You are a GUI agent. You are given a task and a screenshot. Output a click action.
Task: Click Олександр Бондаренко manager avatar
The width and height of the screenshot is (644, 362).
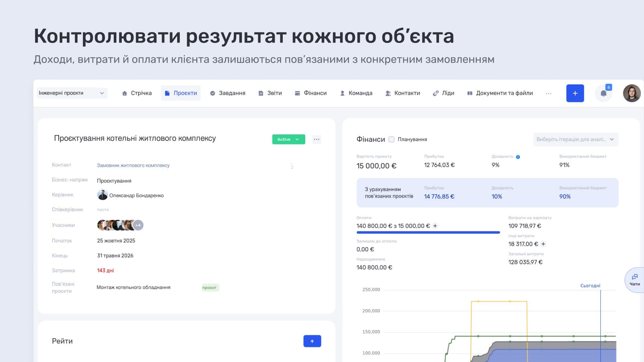coord(102,195)
